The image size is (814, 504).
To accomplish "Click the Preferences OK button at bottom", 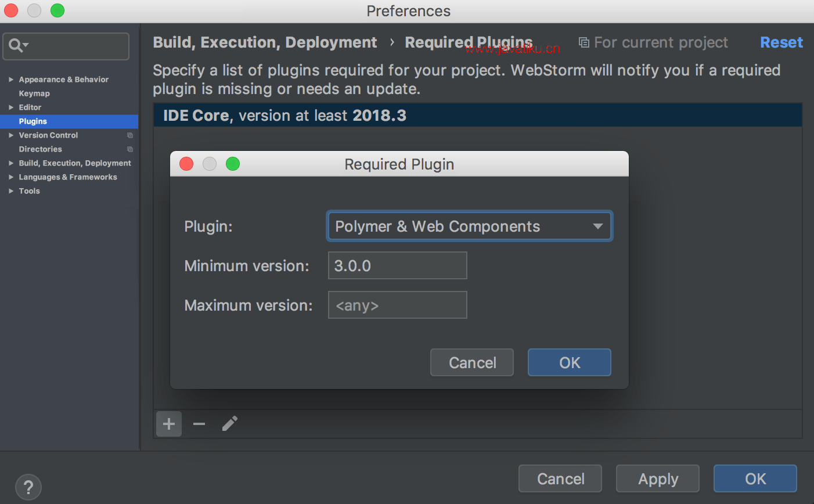I will pyautogui.click(x=755, y=478).
